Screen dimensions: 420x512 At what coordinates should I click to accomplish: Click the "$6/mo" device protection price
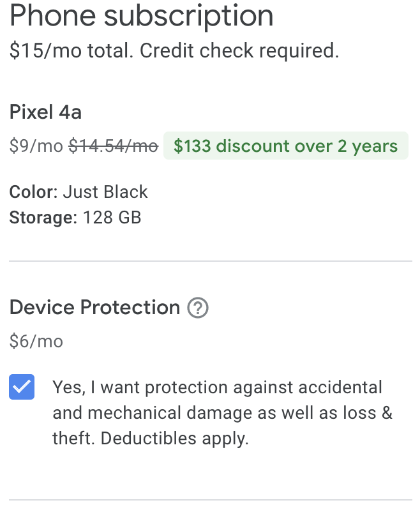pyautogui.click(x=36, y=342)
